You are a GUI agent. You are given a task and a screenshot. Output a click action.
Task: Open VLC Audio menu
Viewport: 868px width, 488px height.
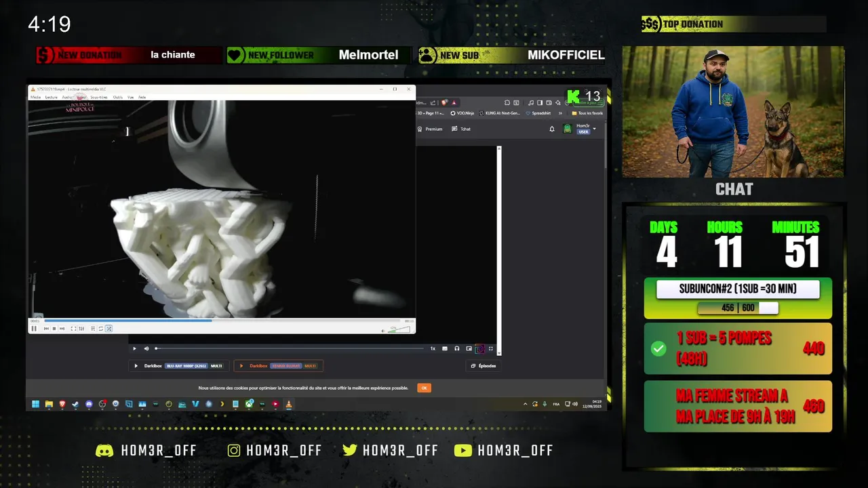tap(67, 97)
